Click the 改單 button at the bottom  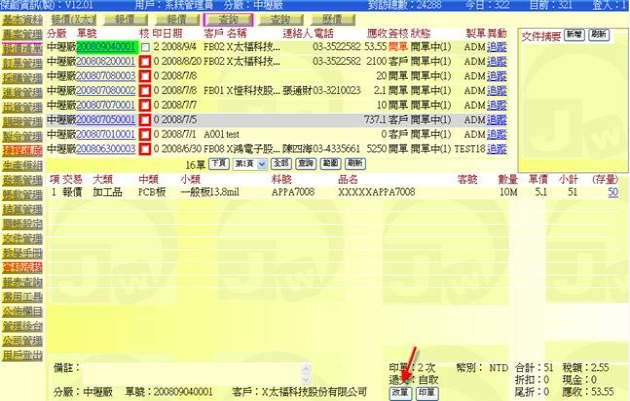point(401,393)
